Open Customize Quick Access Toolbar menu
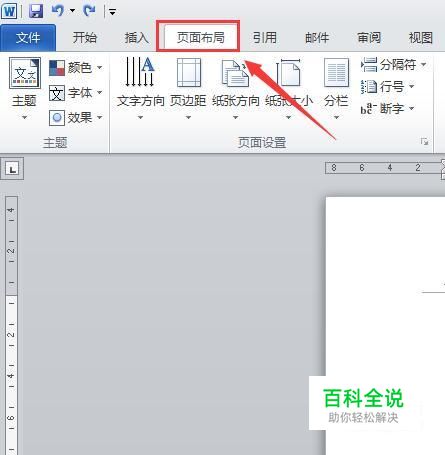This screenshot has width=445, height=455. point(112,12)
